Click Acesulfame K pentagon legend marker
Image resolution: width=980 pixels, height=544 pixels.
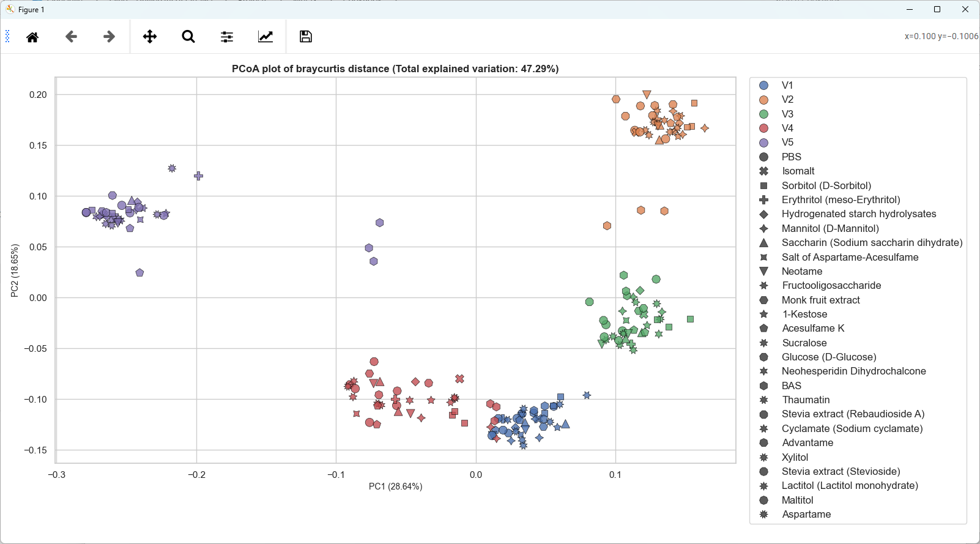pos(763,329)
